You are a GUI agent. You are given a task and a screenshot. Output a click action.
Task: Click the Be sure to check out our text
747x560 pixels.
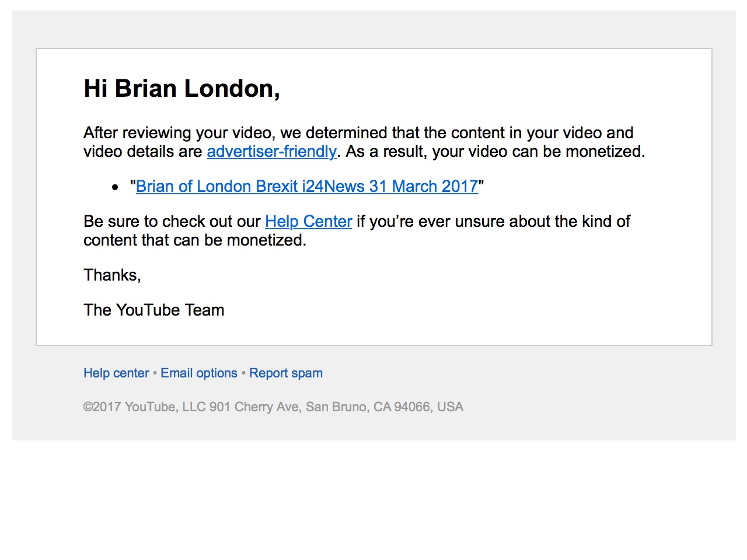(x=172, y=222)
